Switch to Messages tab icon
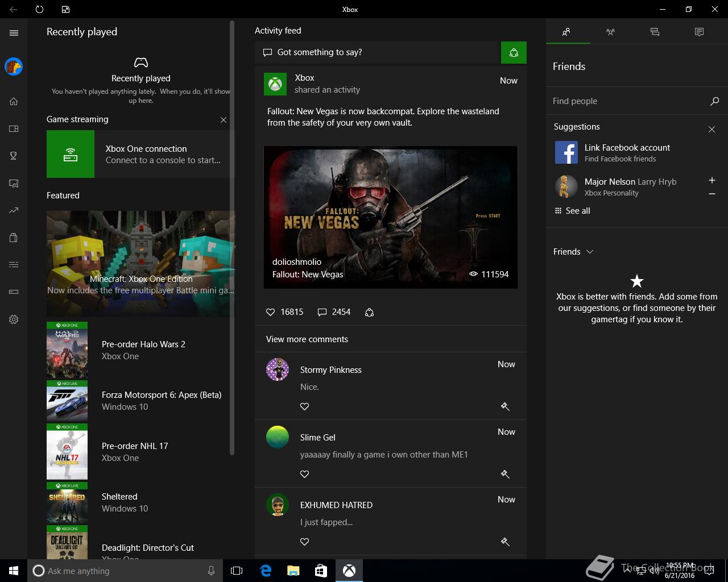This screenshot has width=728, height=582. (655, 32)
